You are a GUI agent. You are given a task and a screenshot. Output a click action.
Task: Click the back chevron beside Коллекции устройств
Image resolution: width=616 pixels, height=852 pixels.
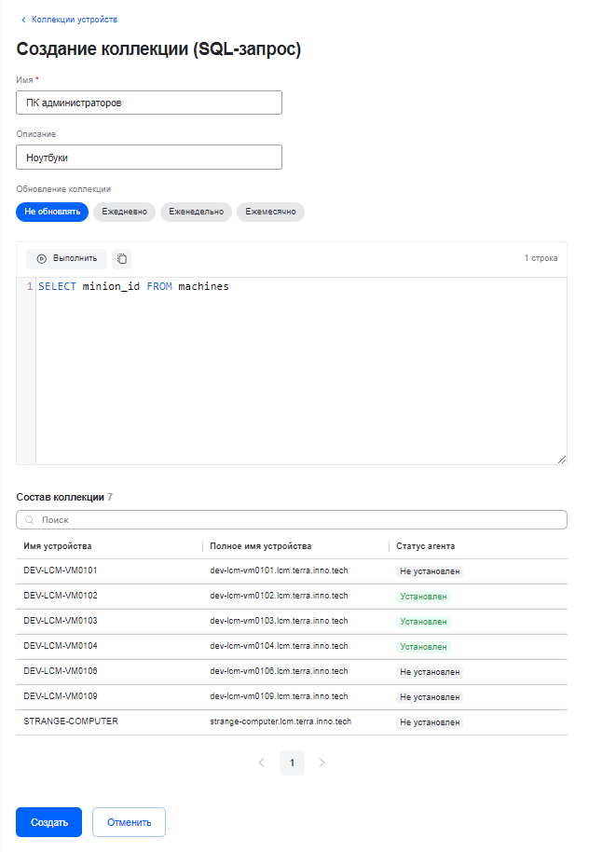click(x=23, y=20)
